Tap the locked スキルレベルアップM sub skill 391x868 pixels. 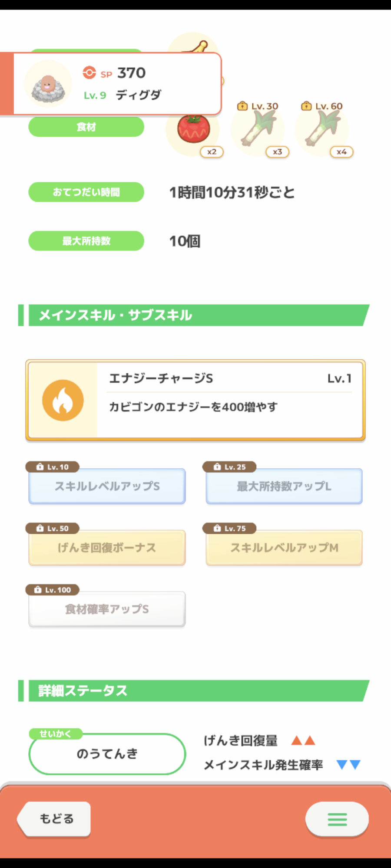(284, 548)
